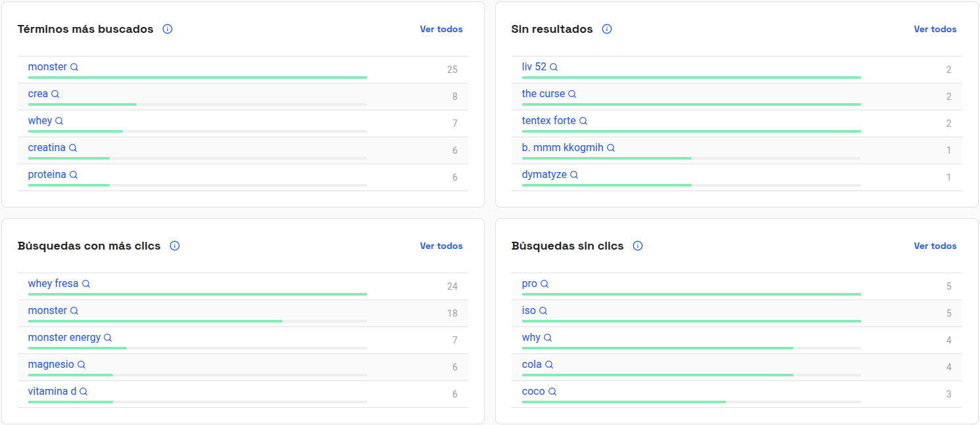Open Ver todos for Búsquedas sin clics
The width and height of the screenshot is (980, 425).
tap(935, 246)
